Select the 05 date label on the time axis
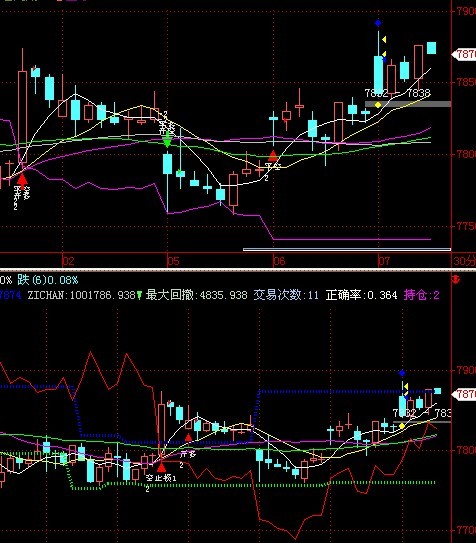The image size is (476, 543). tap(173, 261)
